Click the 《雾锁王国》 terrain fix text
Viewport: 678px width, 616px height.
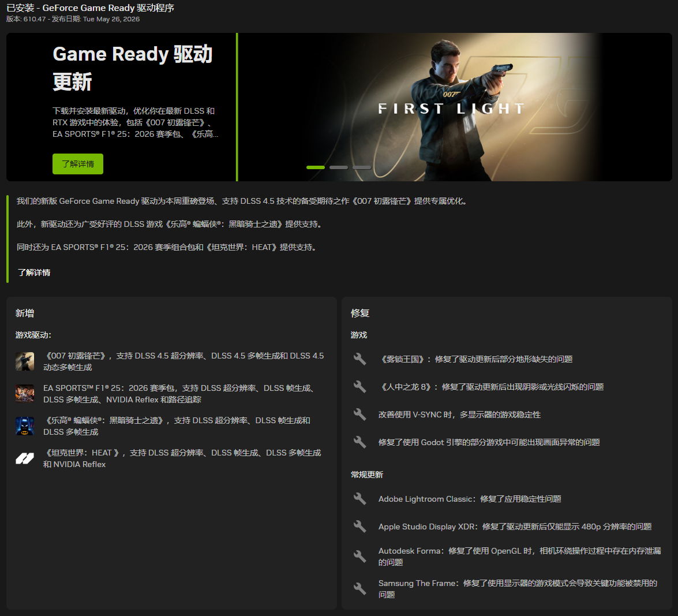pyautogui.click(x=475, y=359)
